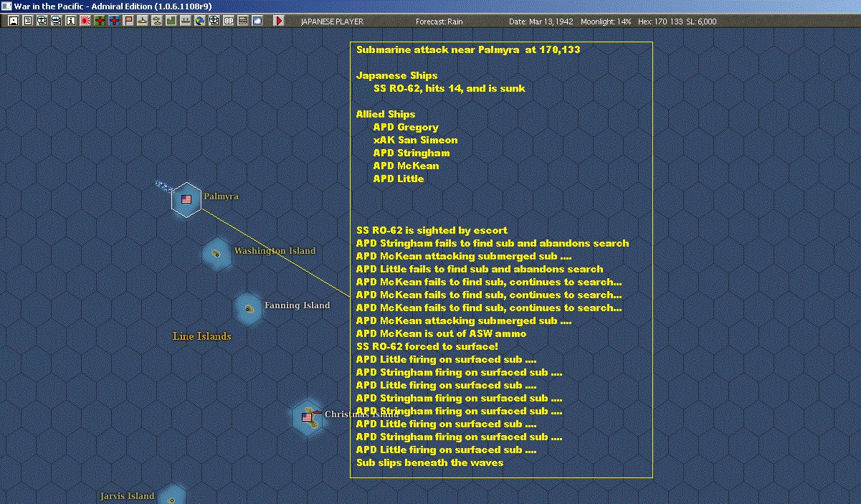Click the crosshair target toolbar icon
Screen dimensions: 861x504
[x=214, y=21]
